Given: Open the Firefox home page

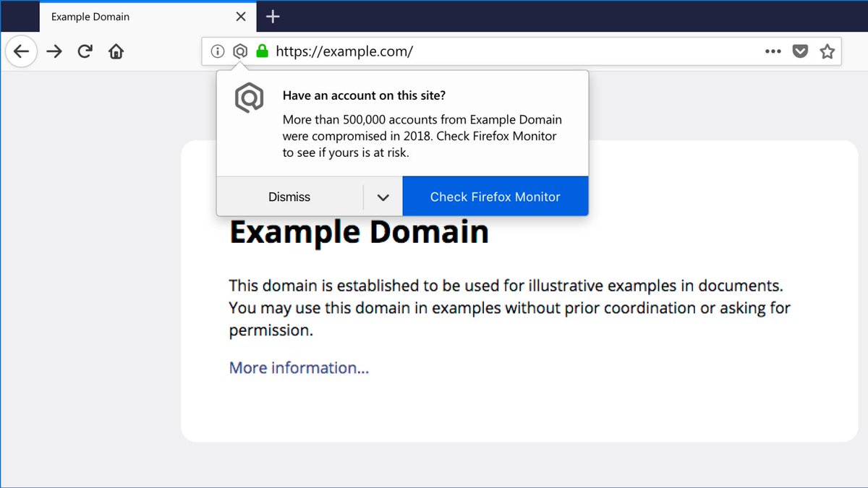Looking at the screenshot, I should 116,51.
